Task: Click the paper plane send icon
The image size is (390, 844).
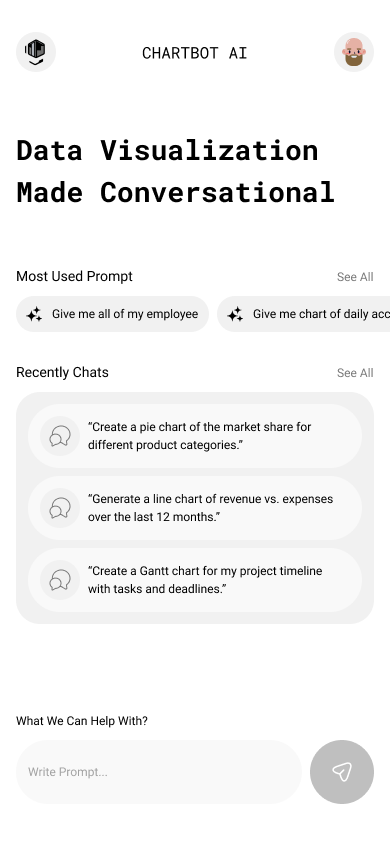Action: pyautogui.click(x=342, y=771)
